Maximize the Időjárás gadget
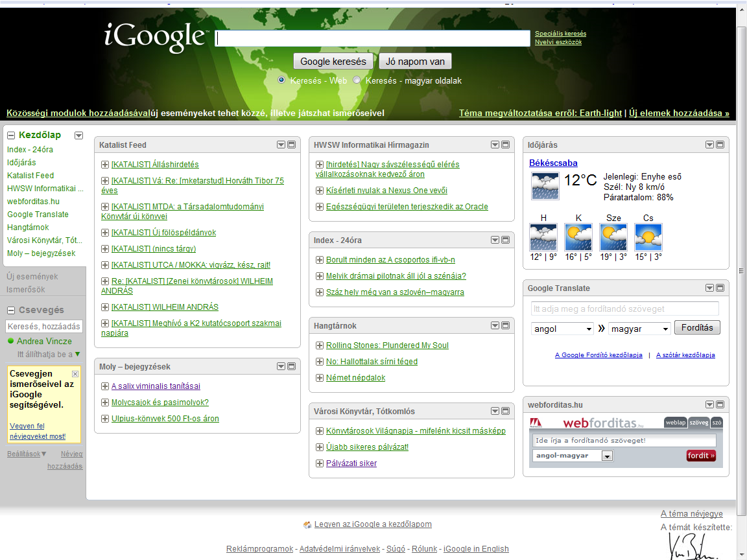The height and width of the screenshot is (560, 747). (x=720, y=145)
